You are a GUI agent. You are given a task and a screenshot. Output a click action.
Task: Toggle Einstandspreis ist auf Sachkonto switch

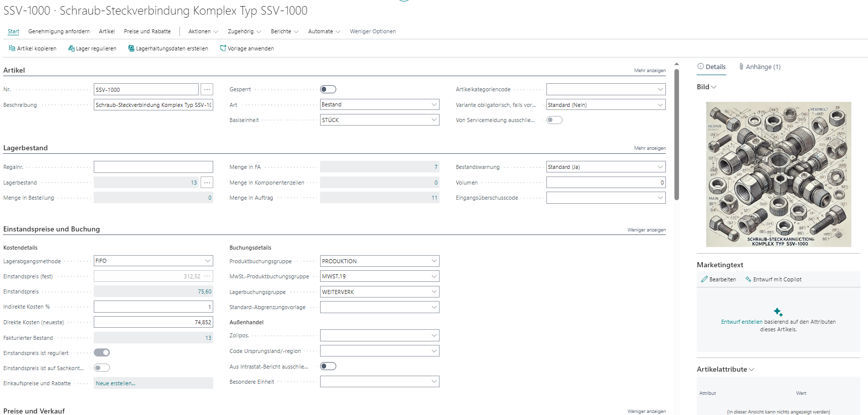tap(102, 368)
